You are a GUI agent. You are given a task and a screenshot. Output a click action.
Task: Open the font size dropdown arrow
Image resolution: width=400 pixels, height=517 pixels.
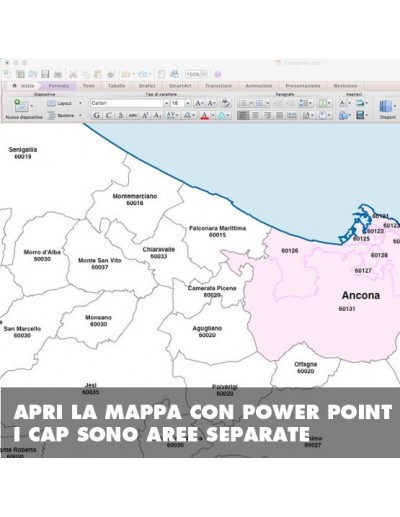[188, 103]
